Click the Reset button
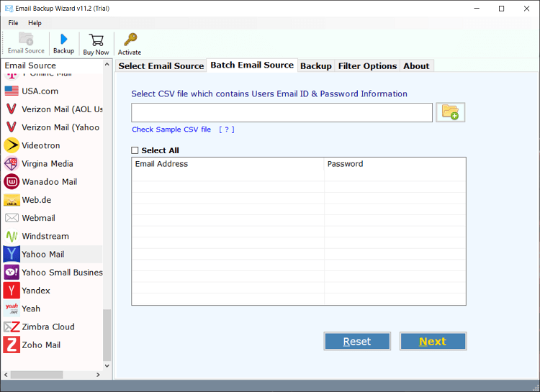Screen dimensions: 540x392 pyautogui.click(x=357, y=342)
